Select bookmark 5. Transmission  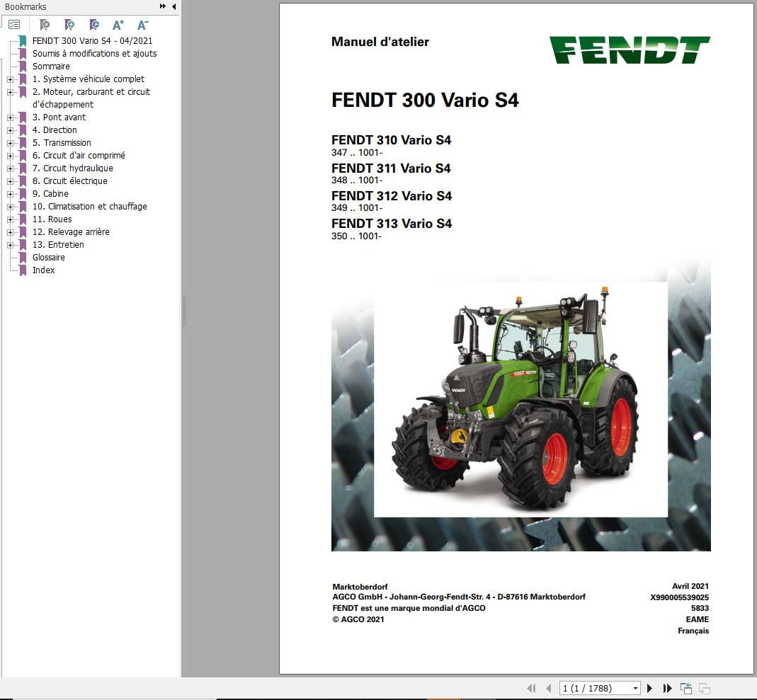(62, 143)
